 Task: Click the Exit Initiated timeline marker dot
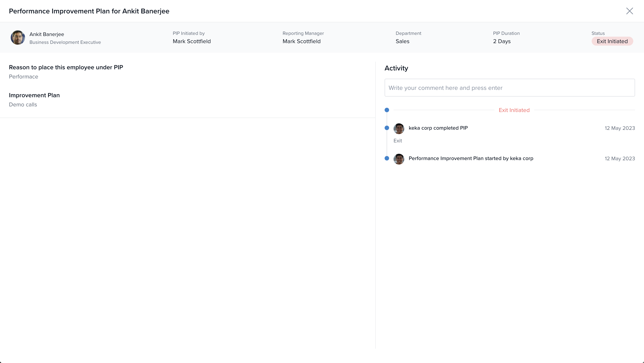pyautogui.click(x=387, y=110)
